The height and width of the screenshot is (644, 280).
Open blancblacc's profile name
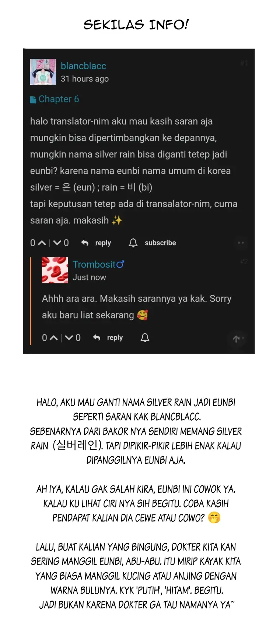click(x=83, y=66)
